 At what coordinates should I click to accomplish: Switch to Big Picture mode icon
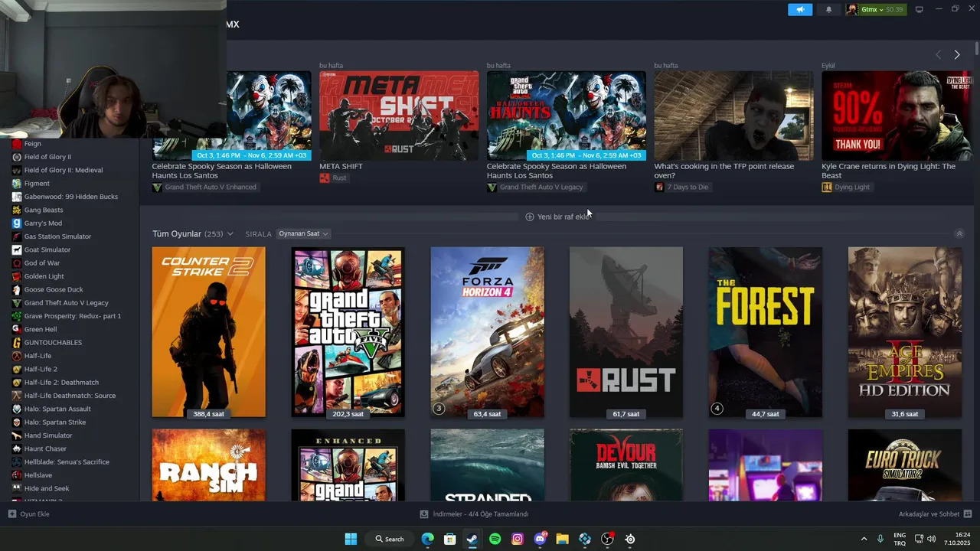[x=919, y=9]
